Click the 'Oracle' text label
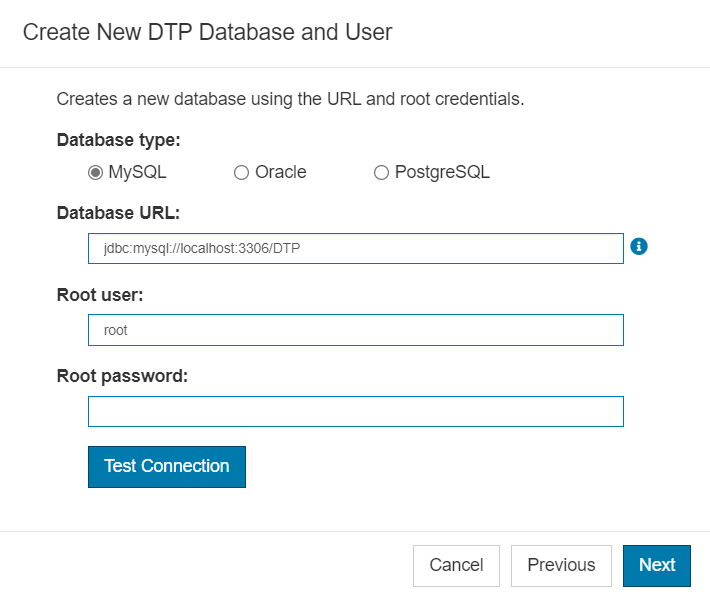The height and width of the screenshot is (600, 710). (281, 173)
